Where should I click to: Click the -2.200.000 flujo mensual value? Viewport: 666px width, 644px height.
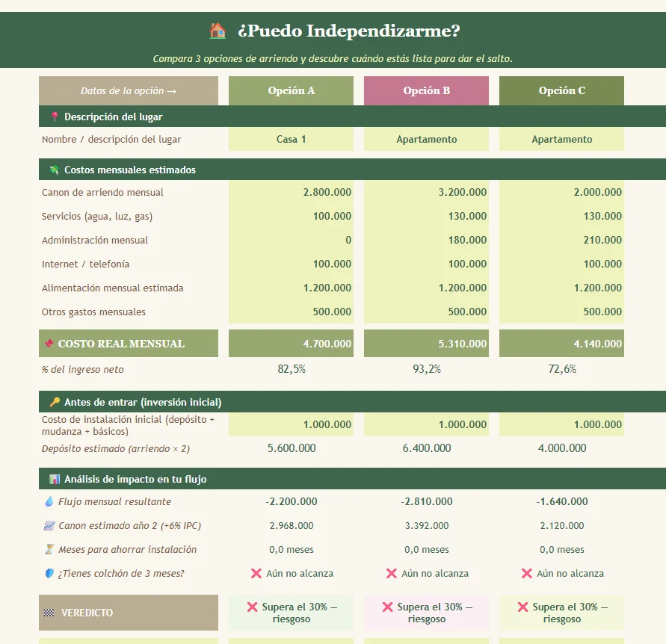292,501
